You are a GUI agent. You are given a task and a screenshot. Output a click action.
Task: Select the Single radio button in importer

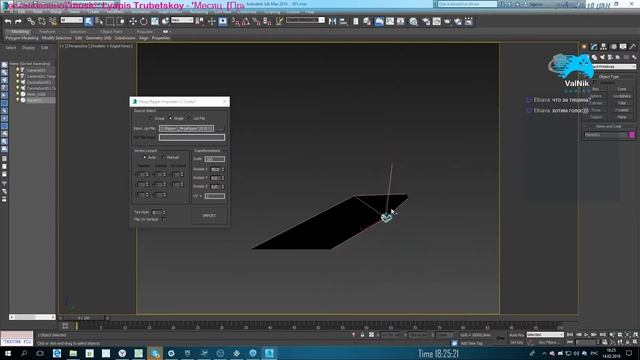171,118
